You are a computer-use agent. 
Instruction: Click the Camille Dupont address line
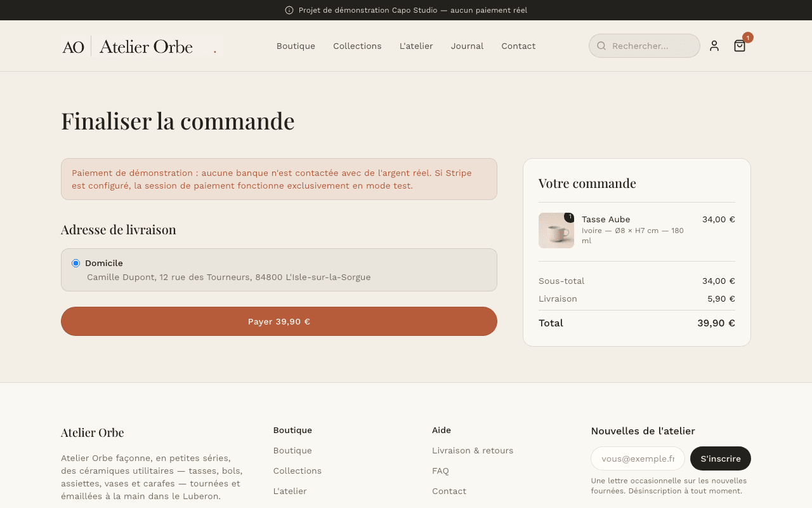click(x=228, y=277)
